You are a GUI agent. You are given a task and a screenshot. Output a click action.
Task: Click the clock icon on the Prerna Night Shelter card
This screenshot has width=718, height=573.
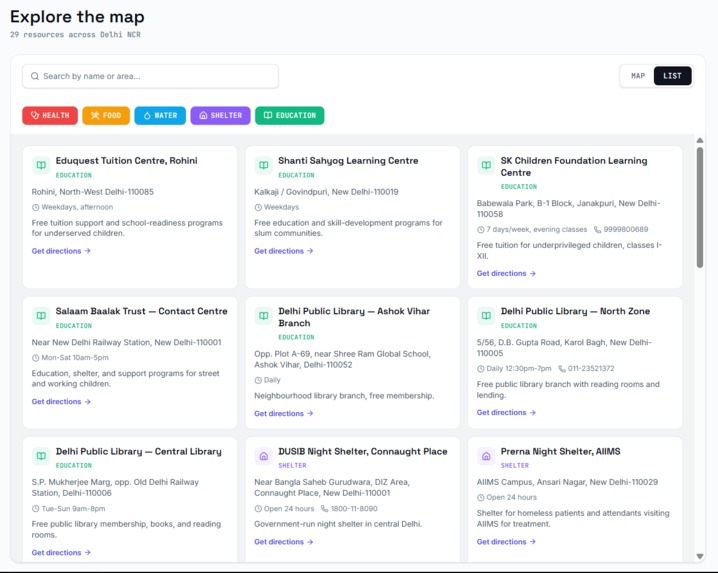tap(480, 497)
